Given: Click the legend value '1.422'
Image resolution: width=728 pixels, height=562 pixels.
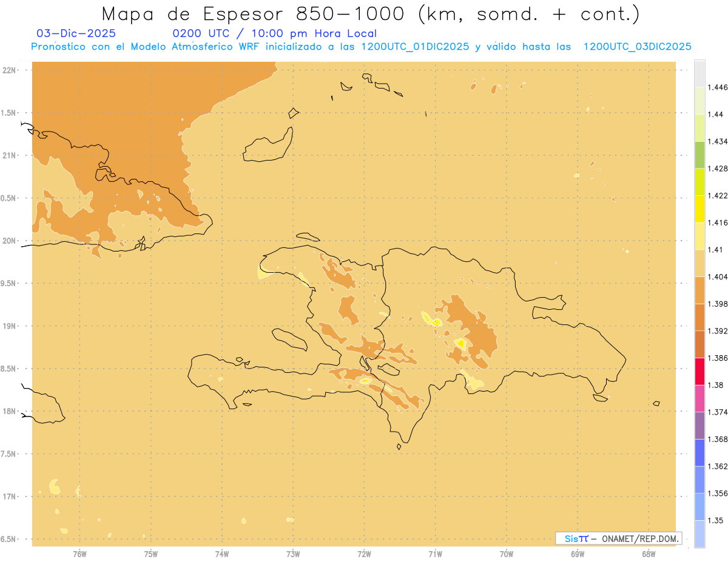Looking at the screenshot, I should pos(718,195).
